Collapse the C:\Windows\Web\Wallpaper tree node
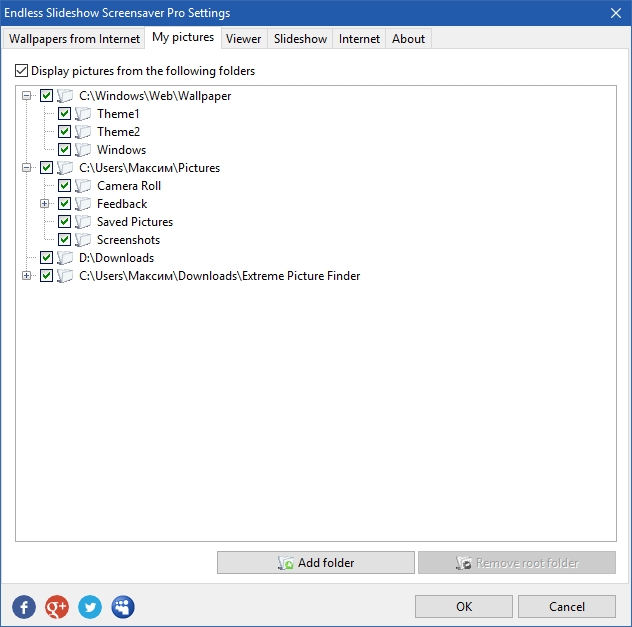Viewport: 632px width, 627px height. click(x=27, y=96)
